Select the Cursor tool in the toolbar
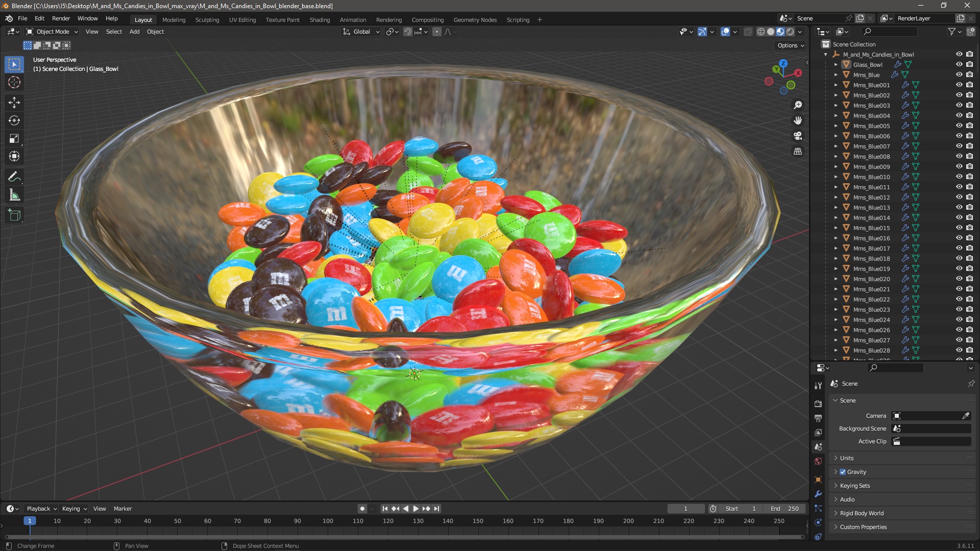Screen dimensions: 980x551 tap(14, 82)
